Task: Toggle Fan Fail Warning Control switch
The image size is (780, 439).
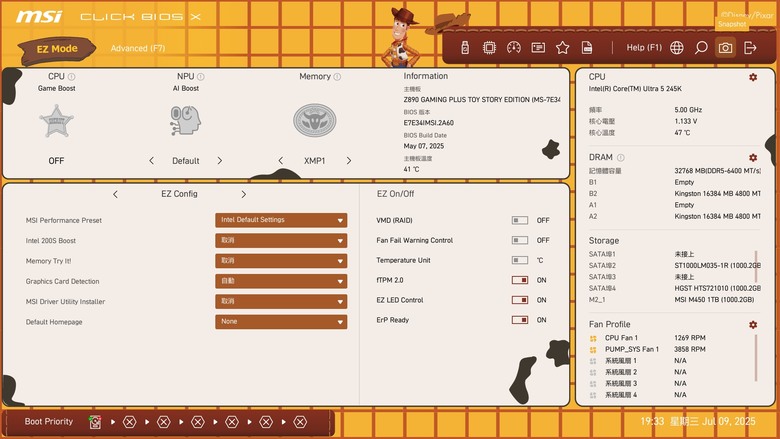Action: [520, 240]
